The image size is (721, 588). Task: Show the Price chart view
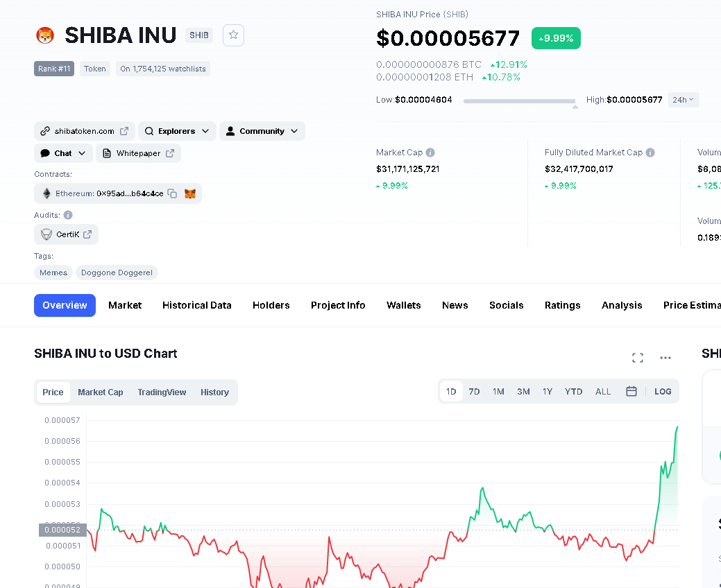53,392
